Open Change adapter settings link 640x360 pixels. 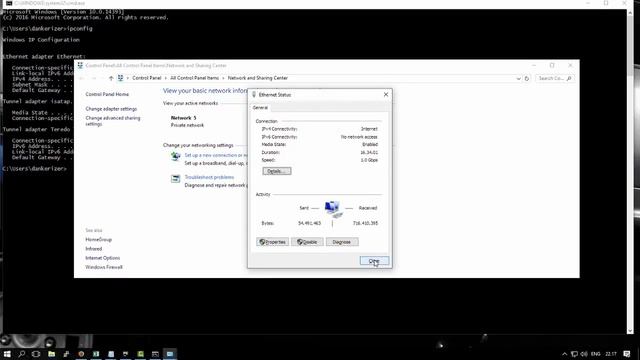coord(111,109)
